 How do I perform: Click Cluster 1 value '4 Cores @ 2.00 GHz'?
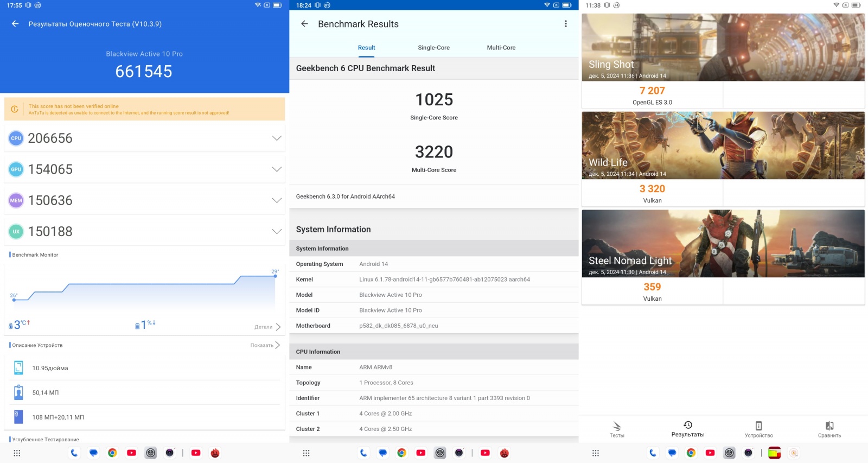point(386,414)
